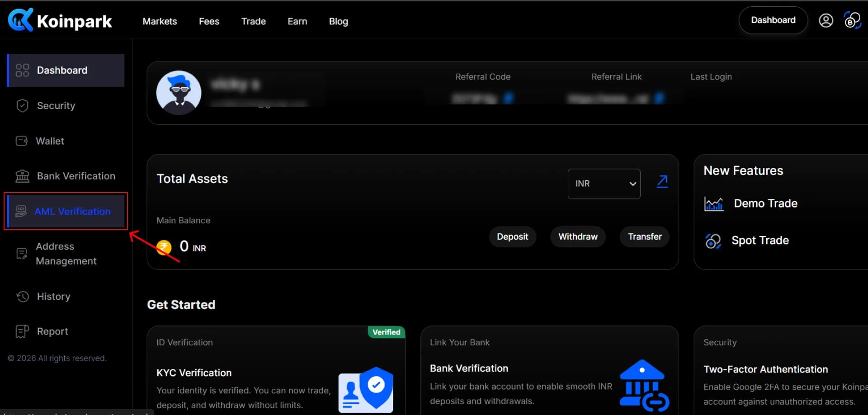Open the Earn menu
This screenshot has width=868, height=415.
pos(297,21)
